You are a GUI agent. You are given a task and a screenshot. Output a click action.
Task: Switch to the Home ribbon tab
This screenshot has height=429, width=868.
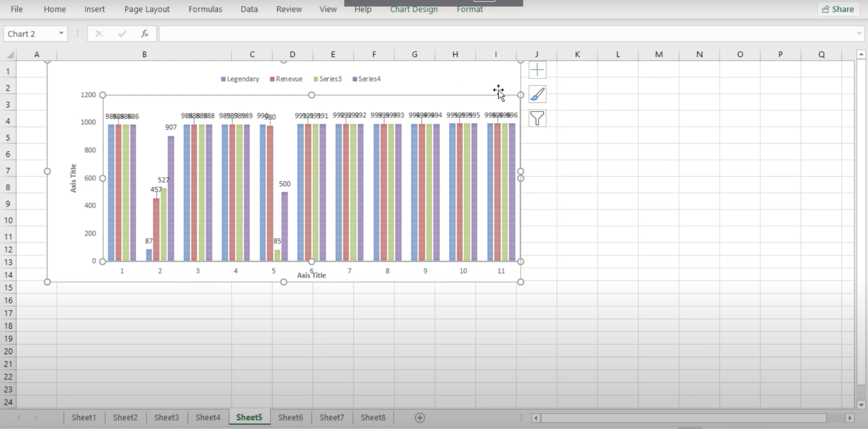(55, 9)
